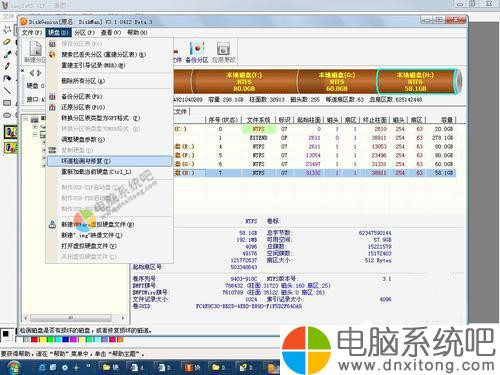The height and width of the screenshot is (375, 500).
Task: Expand the first child tree node
Action: (x=35, y=127)
